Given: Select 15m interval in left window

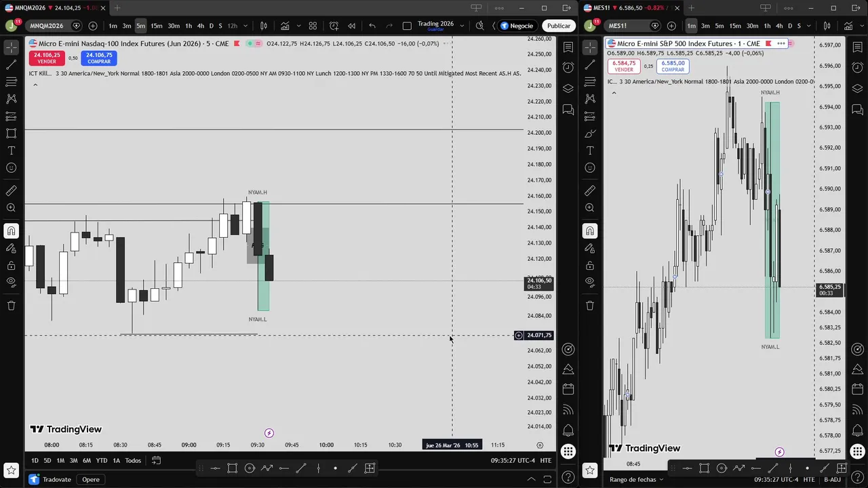Looking at the screenshot, I should coord(156,26).
